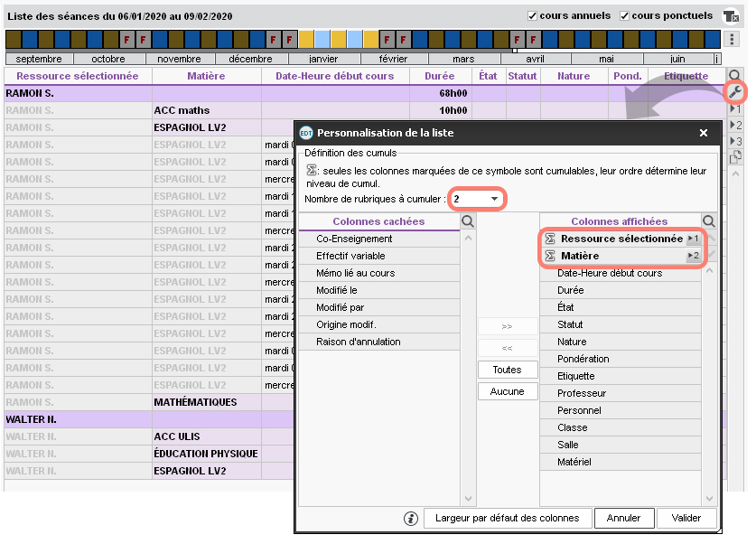Click the >> move button
Image resolution: width=756 pixels, height=544 pixels.
(508, 326)
